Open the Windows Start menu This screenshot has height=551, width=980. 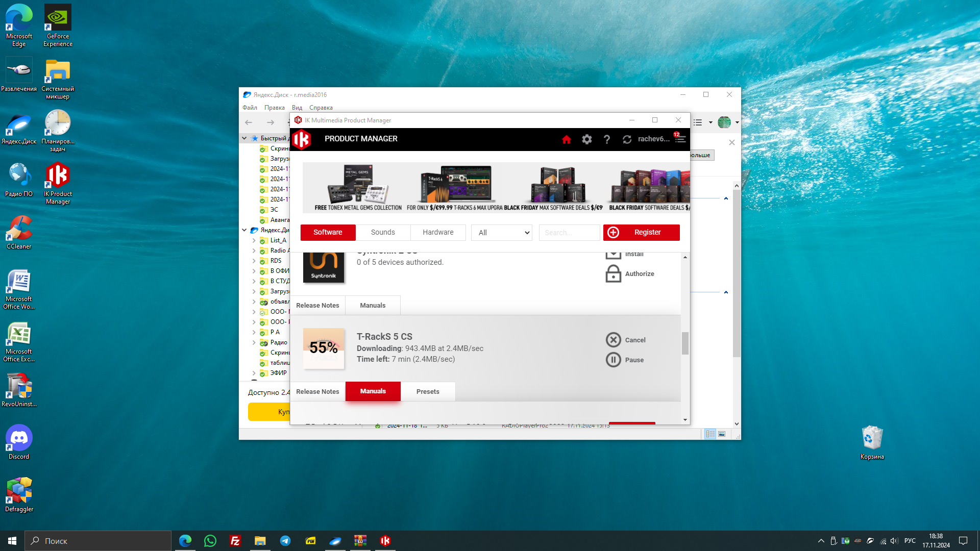(12, 541)
